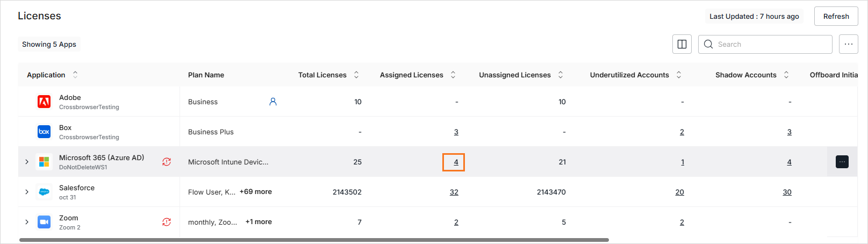Click the Search input field
Viewport: 868px width, 244px height.
765,44
